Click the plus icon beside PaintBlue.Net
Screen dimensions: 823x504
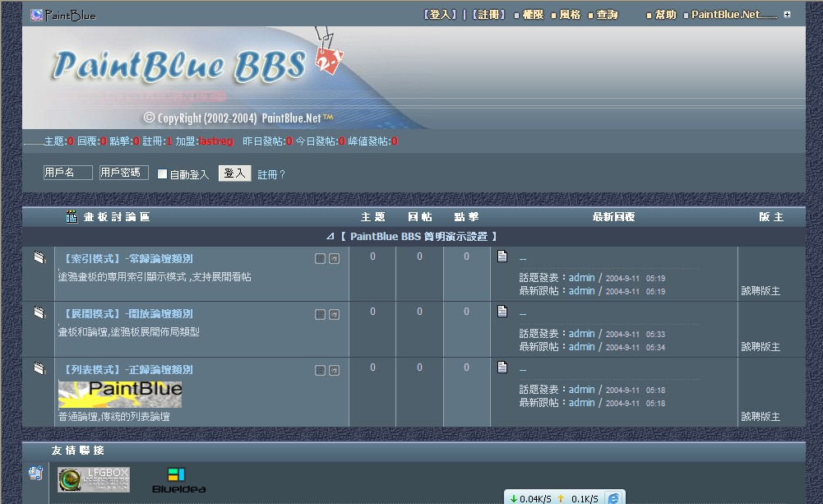click(x=787, y=15)
